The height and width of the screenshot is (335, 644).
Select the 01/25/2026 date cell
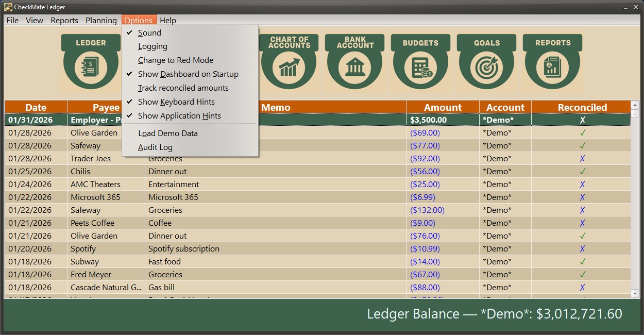coord(36,172)
